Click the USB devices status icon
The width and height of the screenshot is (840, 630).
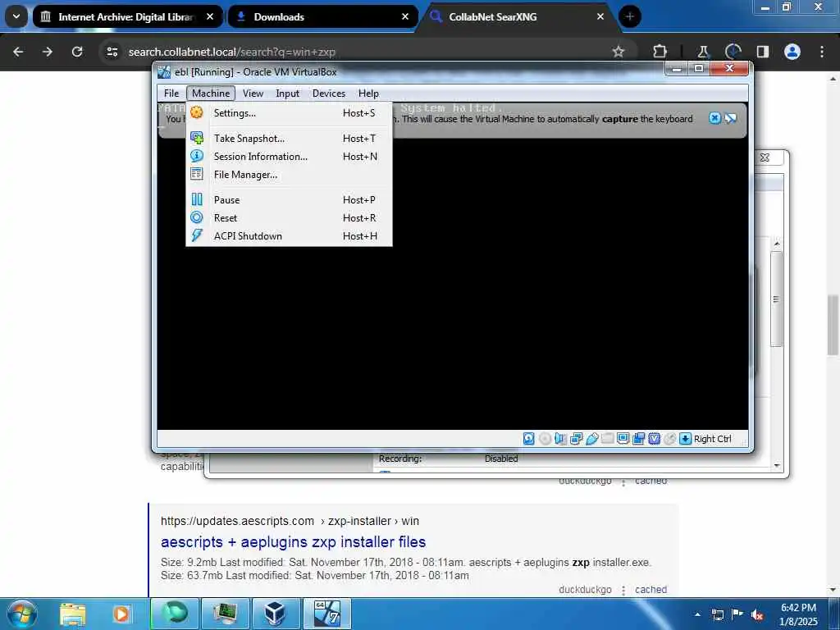592,439
